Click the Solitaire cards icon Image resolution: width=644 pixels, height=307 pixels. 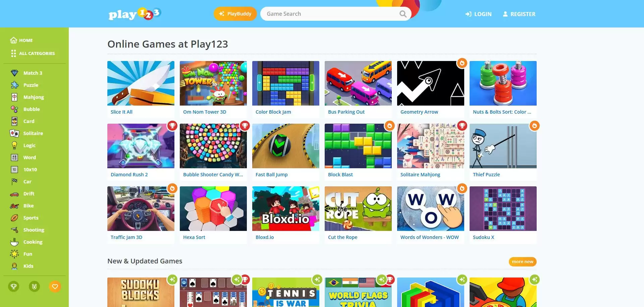(x=14, y=133)
